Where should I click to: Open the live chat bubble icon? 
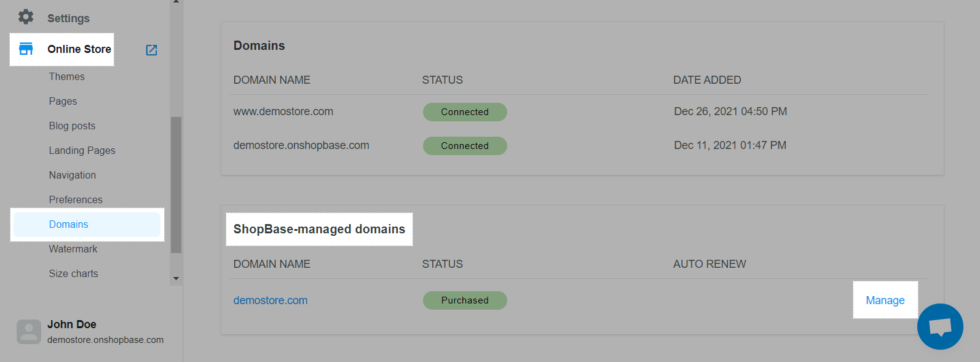pos(940,326)
